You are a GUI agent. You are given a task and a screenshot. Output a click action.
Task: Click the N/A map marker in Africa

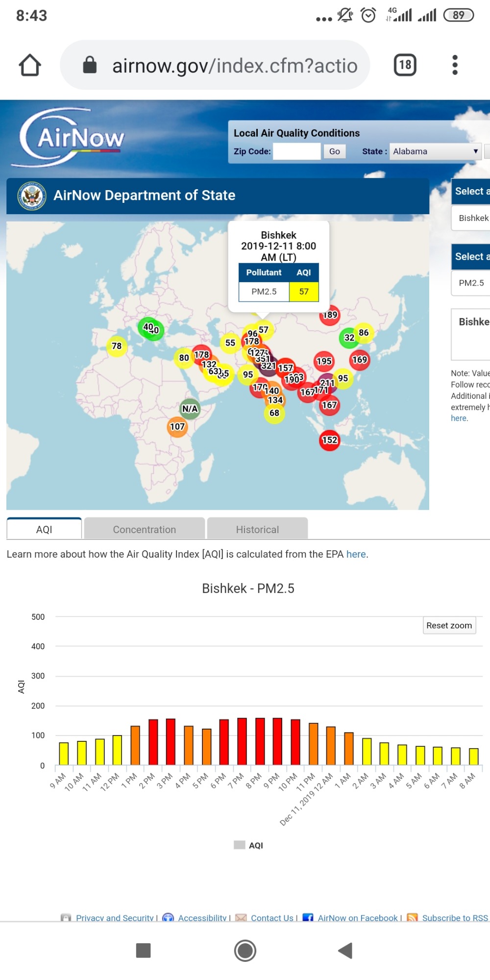click(190, 409)
